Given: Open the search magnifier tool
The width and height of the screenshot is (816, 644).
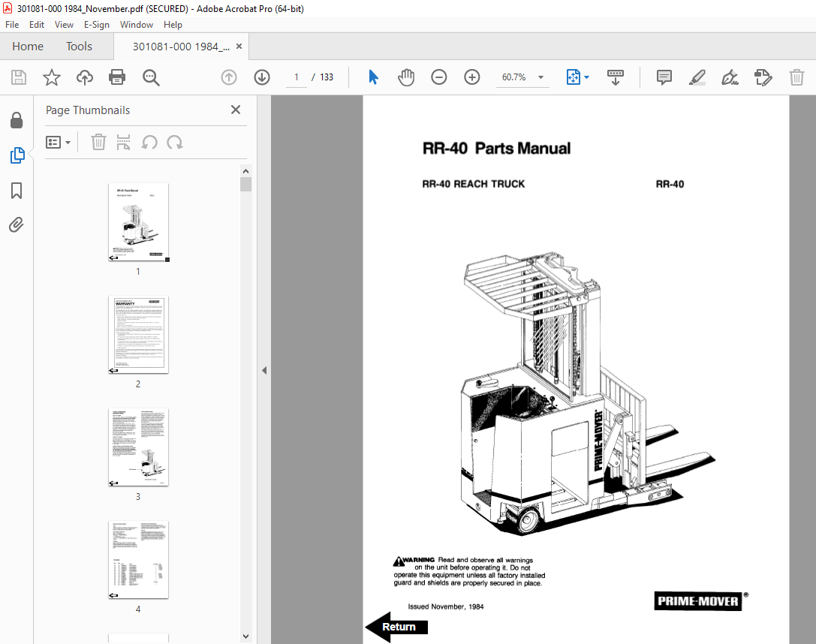Looking at the screenshot, I should tap(150, 77).
